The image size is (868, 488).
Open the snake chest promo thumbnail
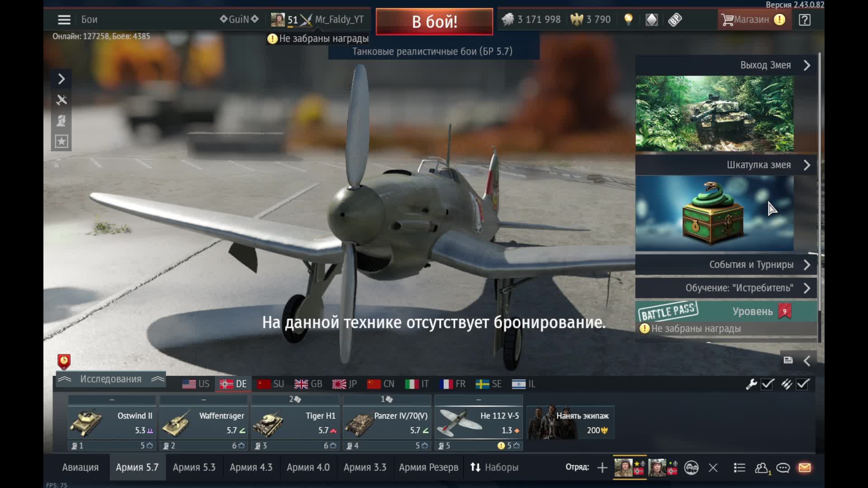pyautogui.click(x=715, y=213)
